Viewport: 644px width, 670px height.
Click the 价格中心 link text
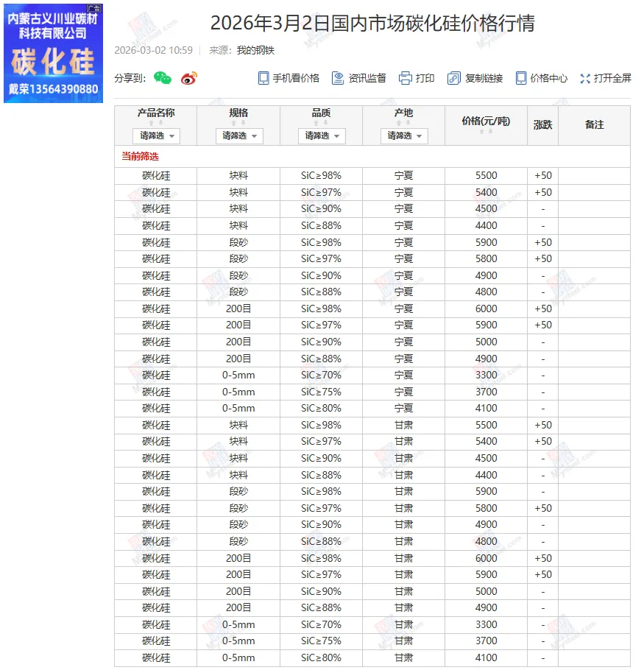click(x=549, y=78)
